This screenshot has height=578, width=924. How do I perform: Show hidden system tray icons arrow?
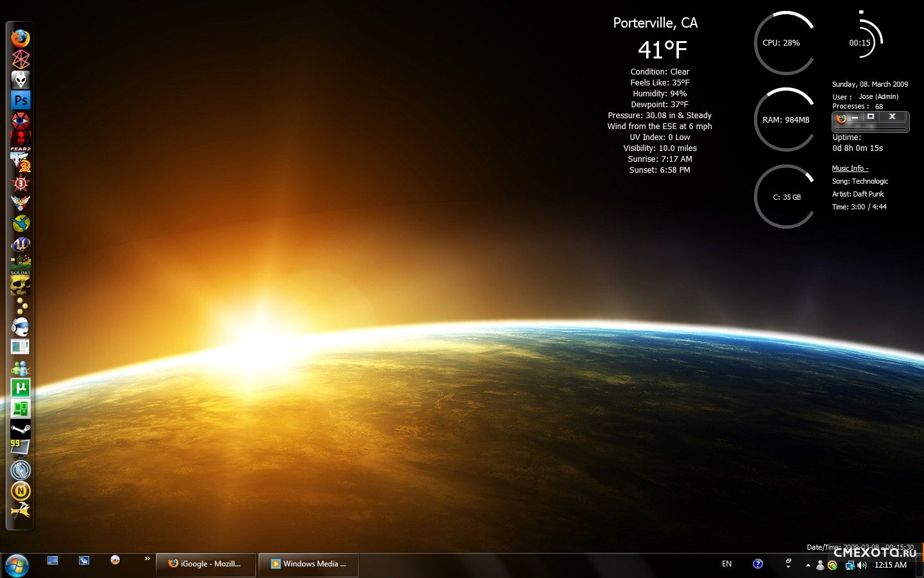click(808, 565)
